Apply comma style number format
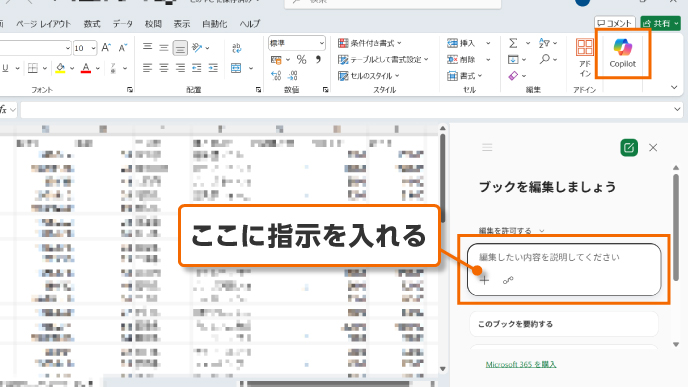This screenshot has height=387, width=688. [318, 59]
